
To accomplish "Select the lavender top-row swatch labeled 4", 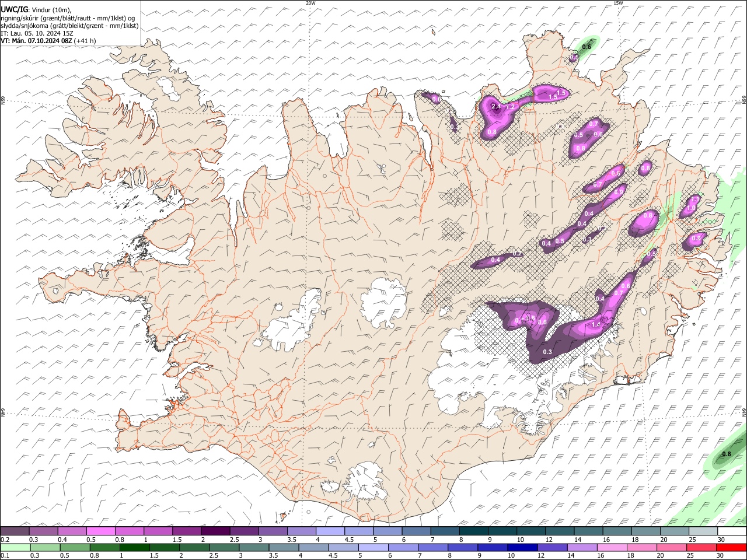I will (330, 531).
